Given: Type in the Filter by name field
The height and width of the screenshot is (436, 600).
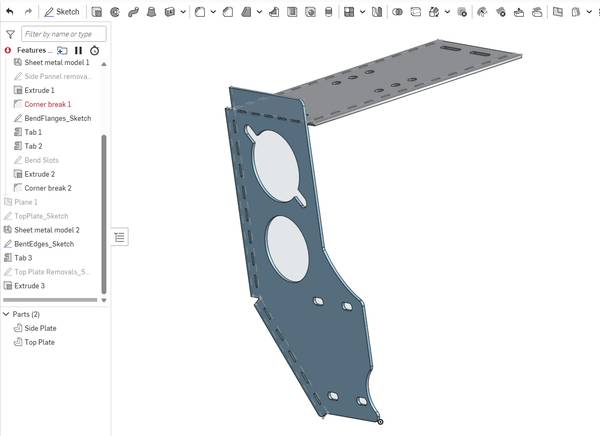Looking at the screenshot, I should click(63, 33).
